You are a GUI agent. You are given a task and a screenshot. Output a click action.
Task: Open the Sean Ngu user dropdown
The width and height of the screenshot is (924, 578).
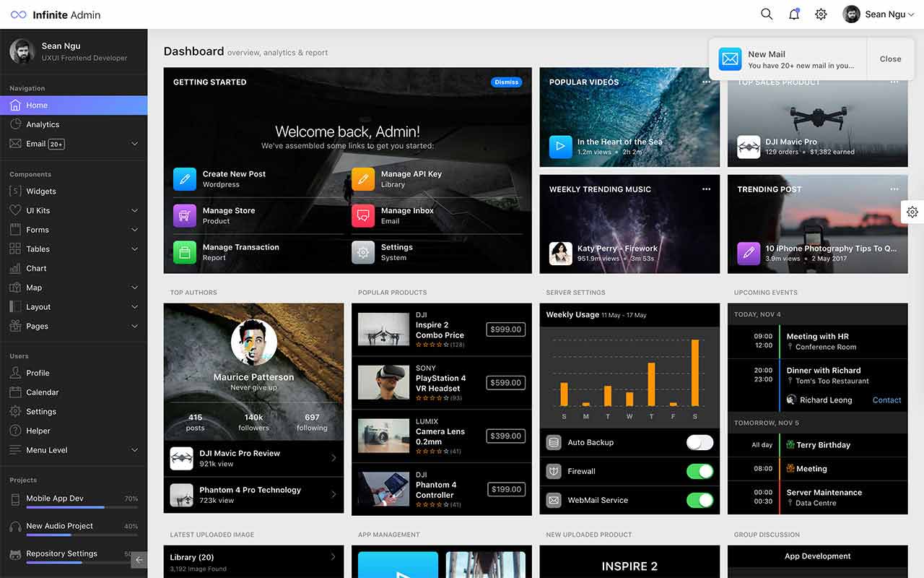coord(879,14)
